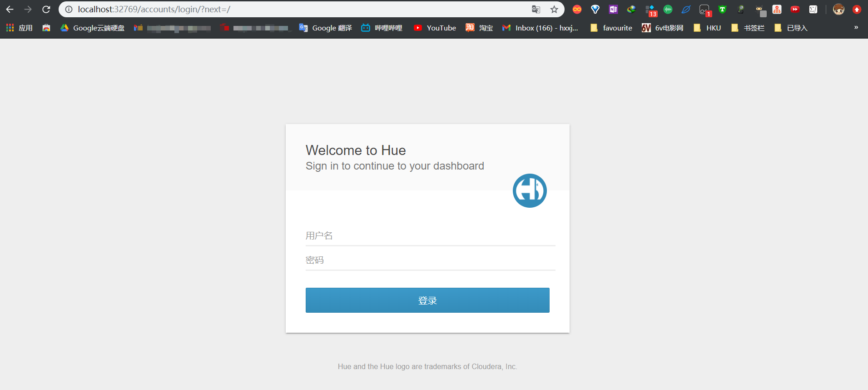The height and width of the screenshot is (390, 868).
Task: Open the apps grid bookmark 应用
Action: (19, 28)
